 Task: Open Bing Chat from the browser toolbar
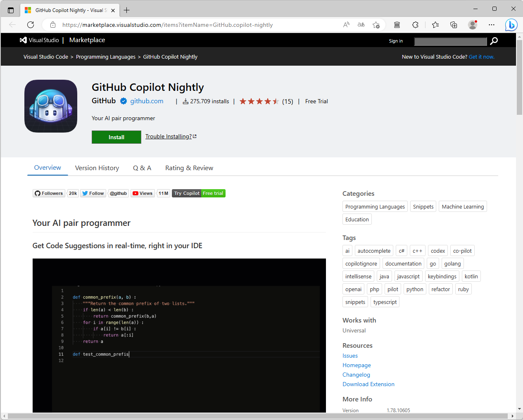(x=511, y=25)
